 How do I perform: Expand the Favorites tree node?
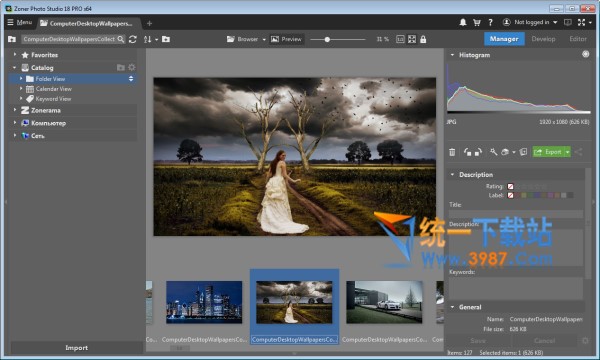15,55
